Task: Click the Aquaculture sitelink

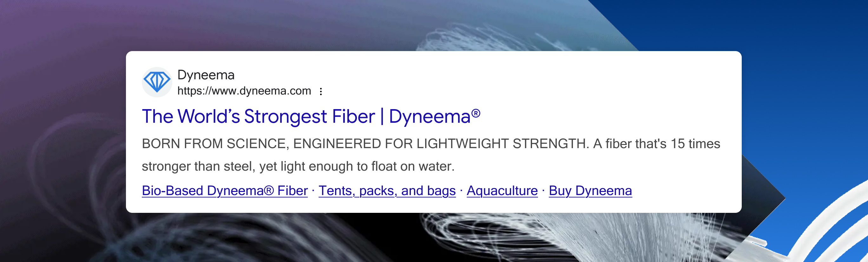Action: click(x=502, y=191)
